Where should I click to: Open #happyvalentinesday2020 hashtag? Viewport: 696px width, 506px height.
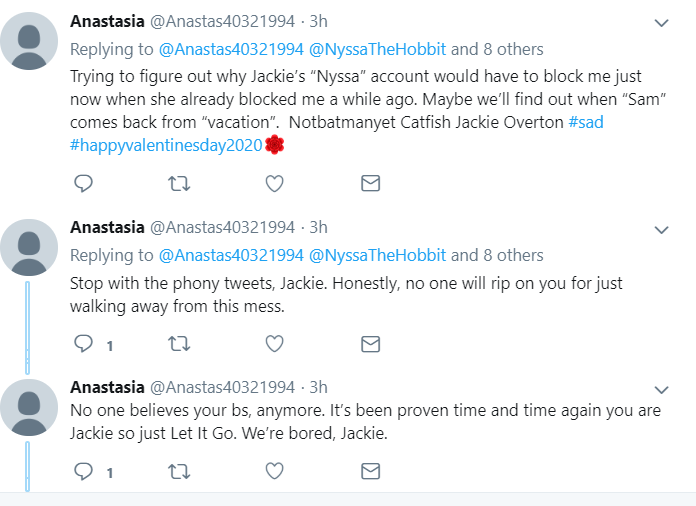click(x=166, y=145)
